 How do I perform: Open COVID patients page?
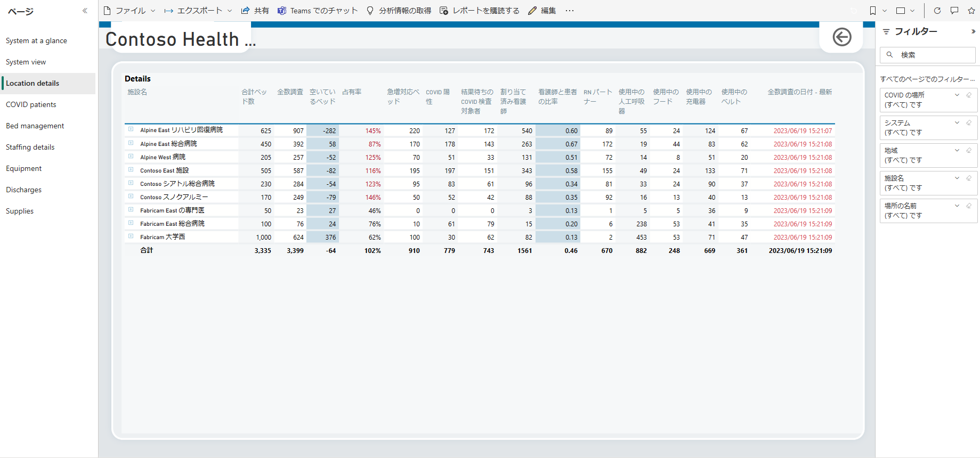click(x=48, y=105)
